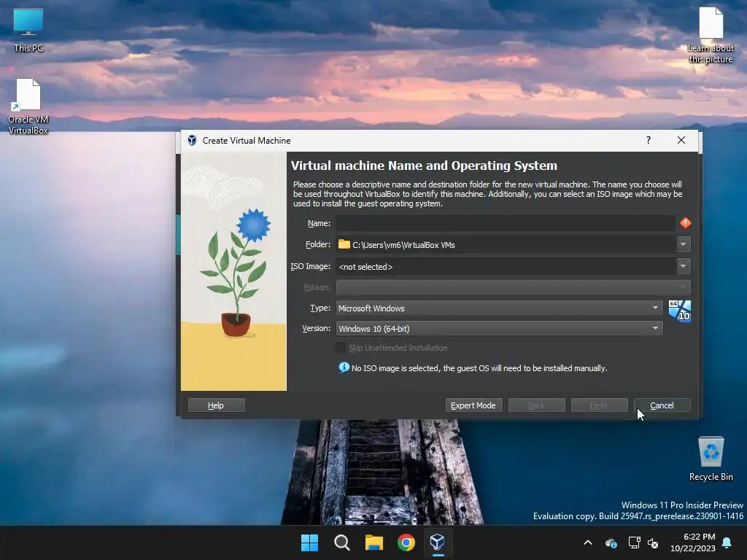Switch to Expert Mode
Screen dimensions: 747x560
[473, 405]
